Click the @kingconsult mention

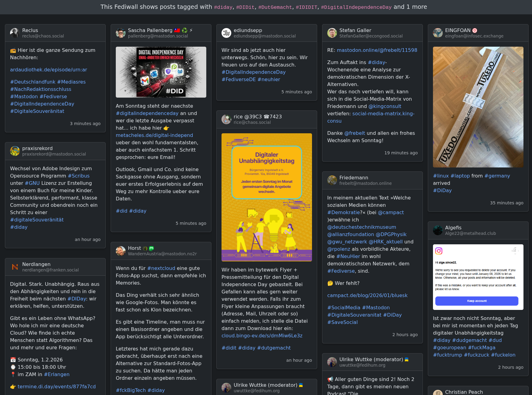point(385,106)
